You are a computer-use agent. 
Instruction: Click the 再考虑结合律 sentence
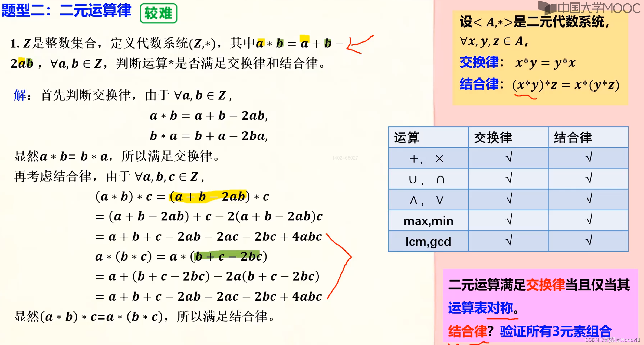tap(109, 177)
